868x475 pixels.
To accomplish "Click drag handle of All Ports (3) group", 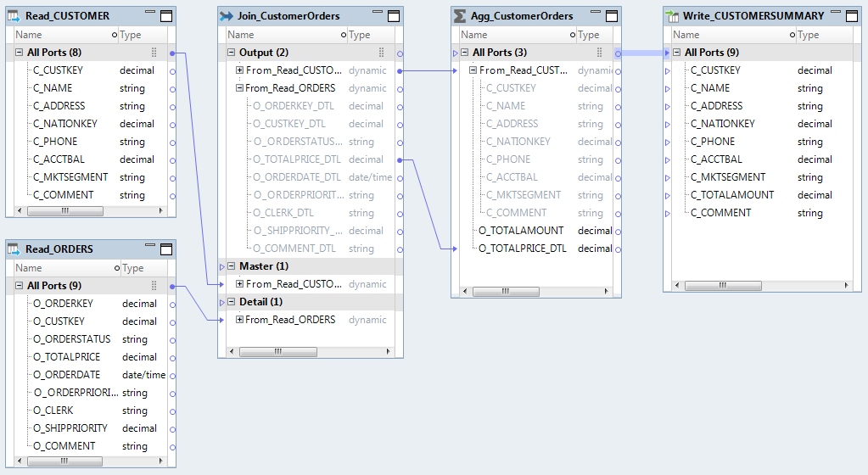I will point(599,53).
